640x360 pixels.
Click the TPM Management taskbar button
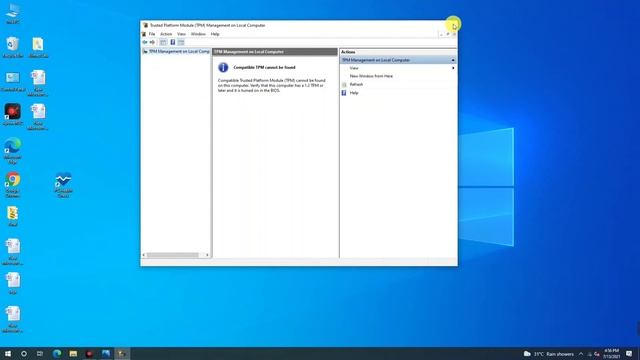[x=122, y=353]
